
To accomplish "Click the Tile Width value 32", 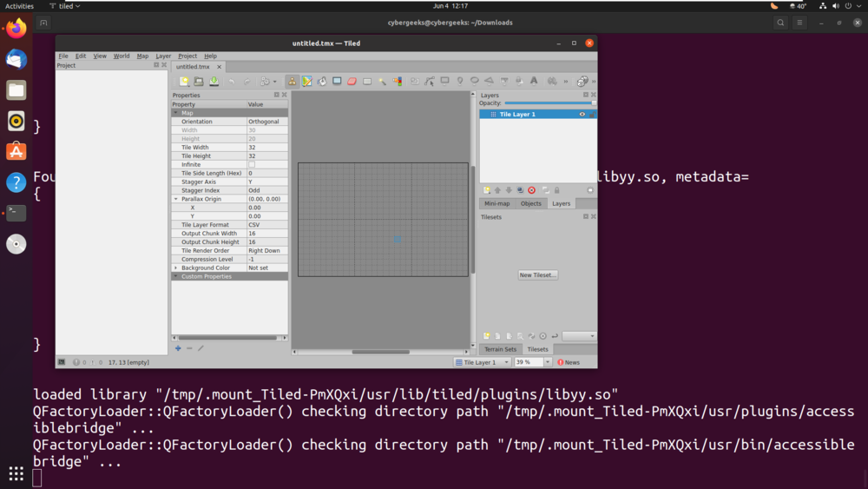I will (266, 148).
